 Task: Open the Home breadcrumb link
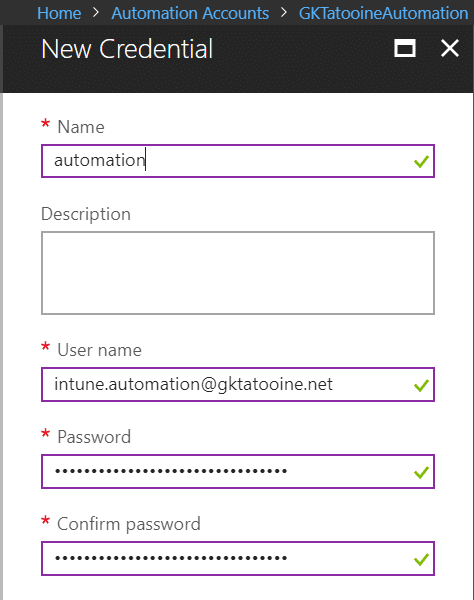pos(59,13)
